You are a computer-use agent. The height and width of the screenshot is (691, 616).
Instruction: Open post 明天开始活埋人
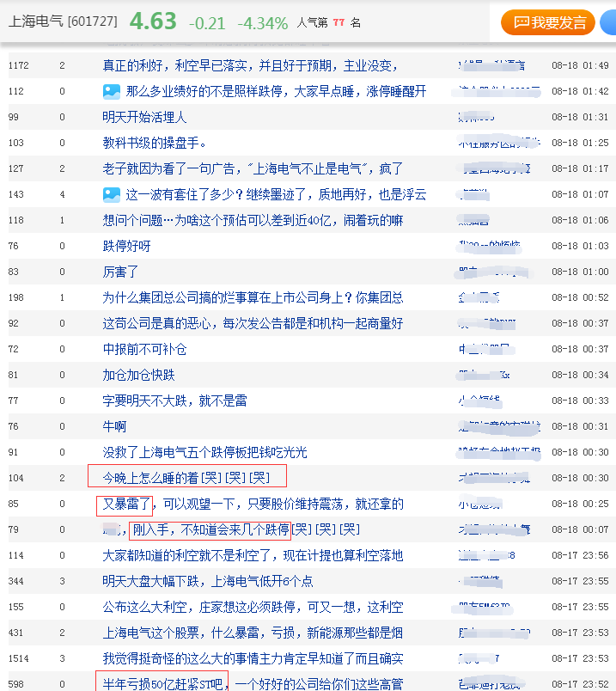(144, 117)
